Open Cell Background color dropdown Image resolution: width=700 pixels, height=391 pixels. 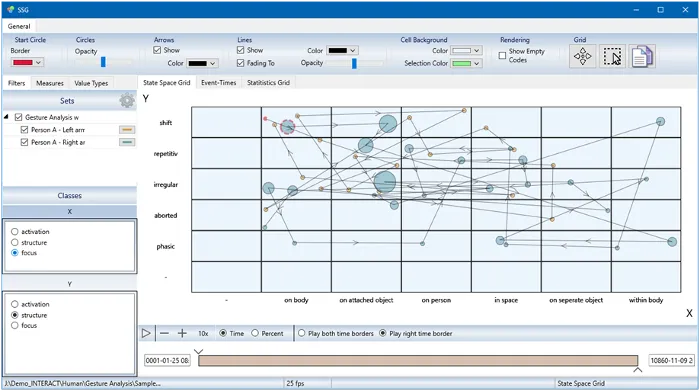pyautogui.click(x=466, y=50)
